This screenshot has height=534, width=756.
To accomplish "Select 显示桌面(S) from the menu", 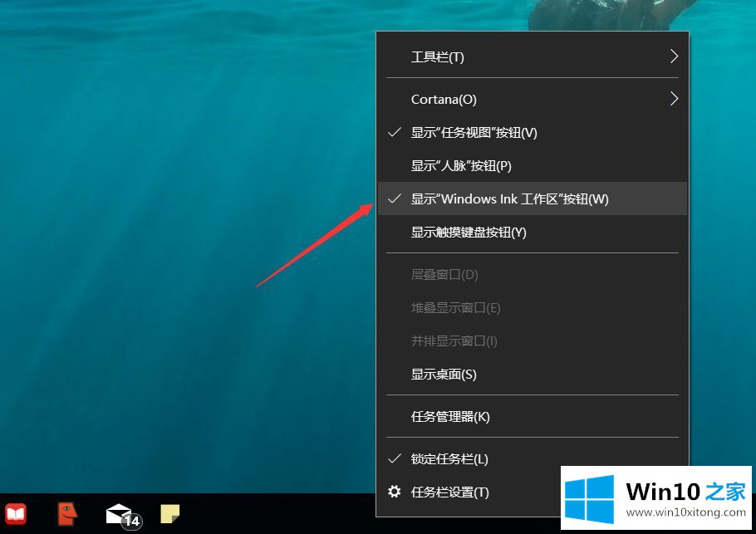I will click(x=533, y=374).
